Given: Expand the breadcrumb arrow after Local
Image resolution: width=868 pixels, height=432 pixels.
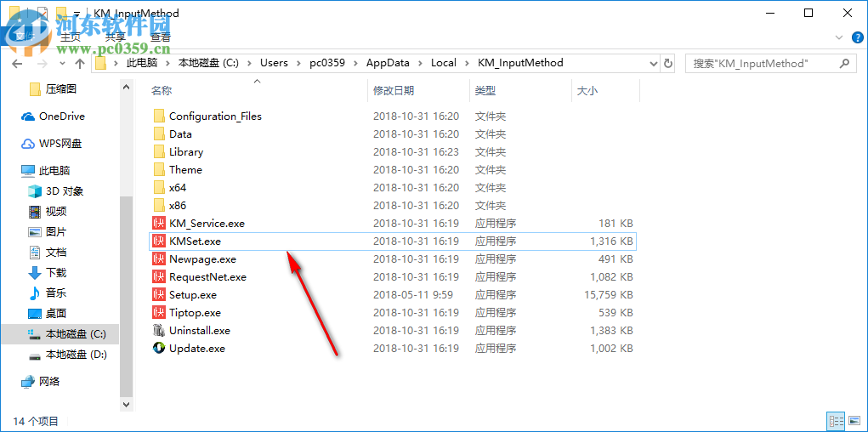Looking at the screenshot, I should click(468, 63).
